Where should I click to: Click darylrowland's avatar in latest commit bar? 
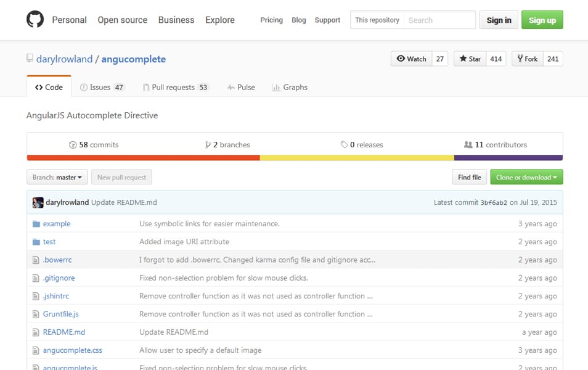point(38,203)
